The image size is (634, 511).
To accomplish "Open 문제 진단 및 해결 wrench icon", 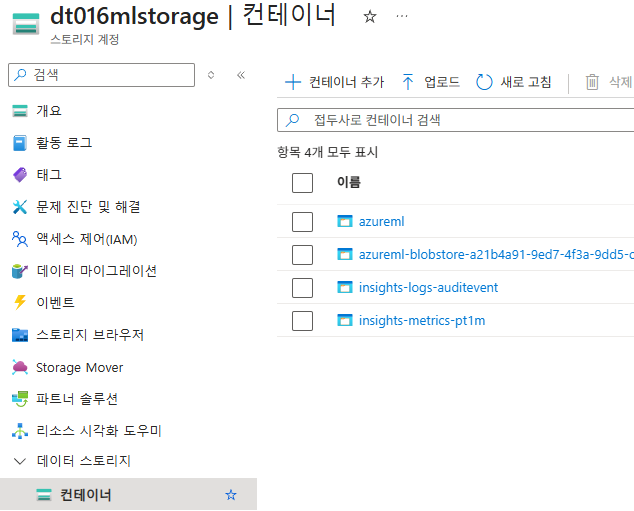I will click(20, 207).
